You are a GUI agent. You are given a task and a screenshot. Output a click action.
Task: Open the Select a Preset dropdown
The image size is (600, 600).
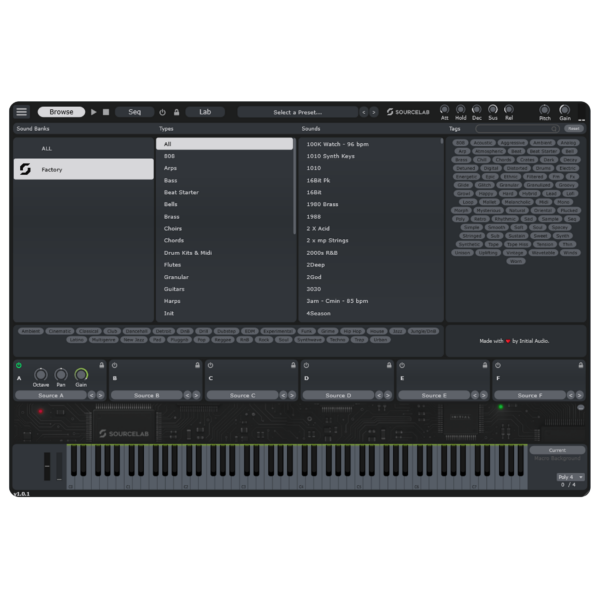coord(298,112)
